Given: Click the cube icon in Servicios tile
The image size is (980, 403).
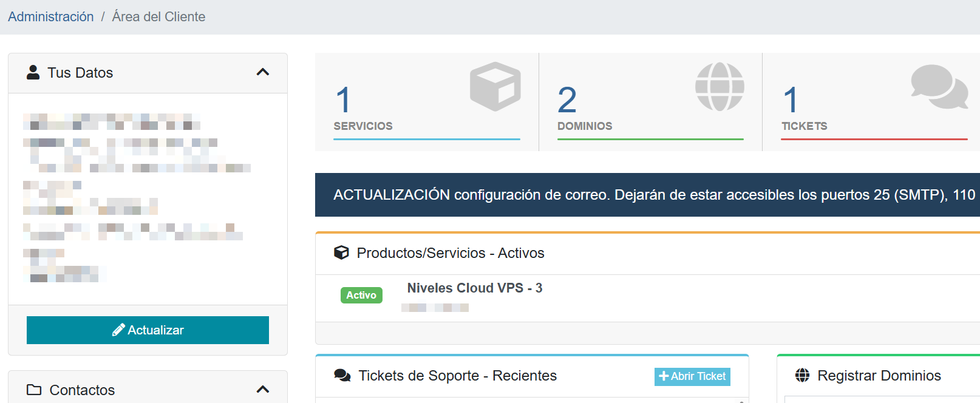Looking at the screenshot, I should tap(495, 87).
